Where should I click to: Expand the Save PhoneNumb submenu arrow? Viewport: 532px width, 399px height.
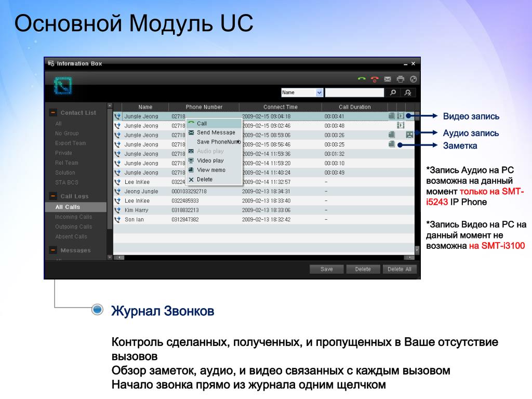(x=238, y=142)
